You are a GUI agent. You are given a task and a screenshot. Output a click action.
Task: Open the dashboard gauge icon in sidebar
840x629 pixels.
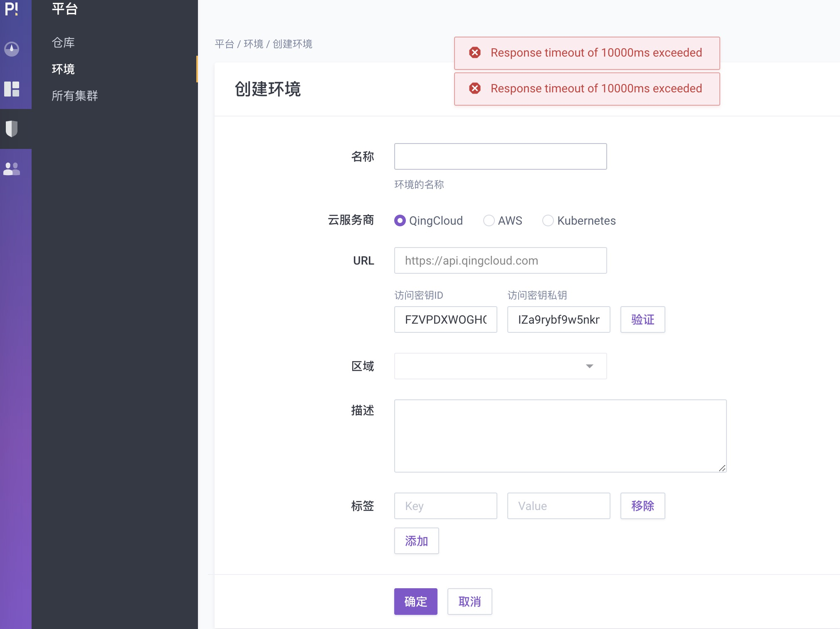[12, 49]
